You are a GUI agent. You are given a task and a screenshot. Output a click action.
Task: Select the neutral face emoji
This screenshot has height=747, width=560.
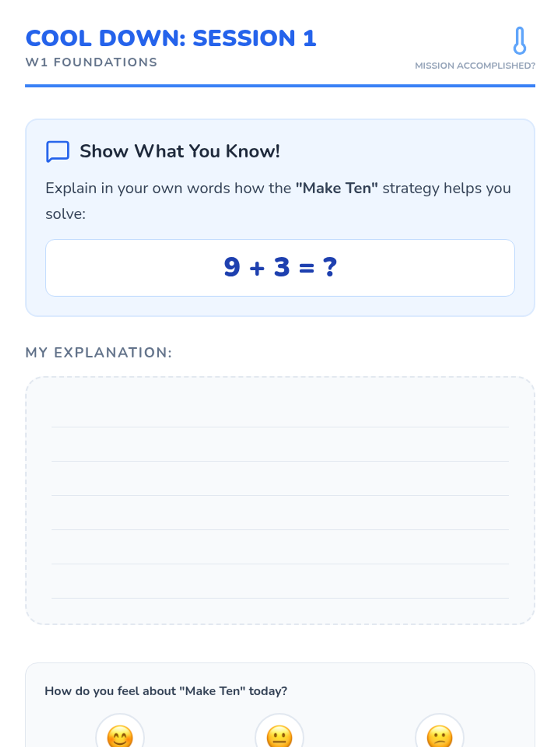(x=280, y=736)
